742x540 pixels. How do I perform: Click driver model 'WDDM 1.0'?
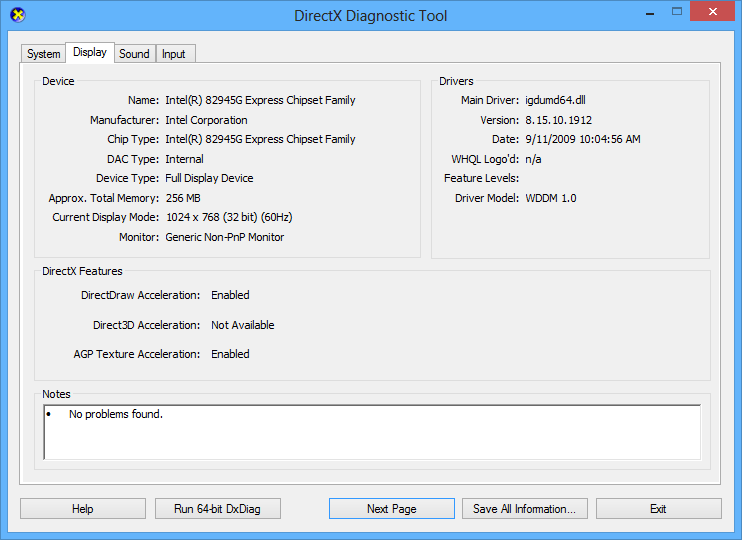click(551, 198)
